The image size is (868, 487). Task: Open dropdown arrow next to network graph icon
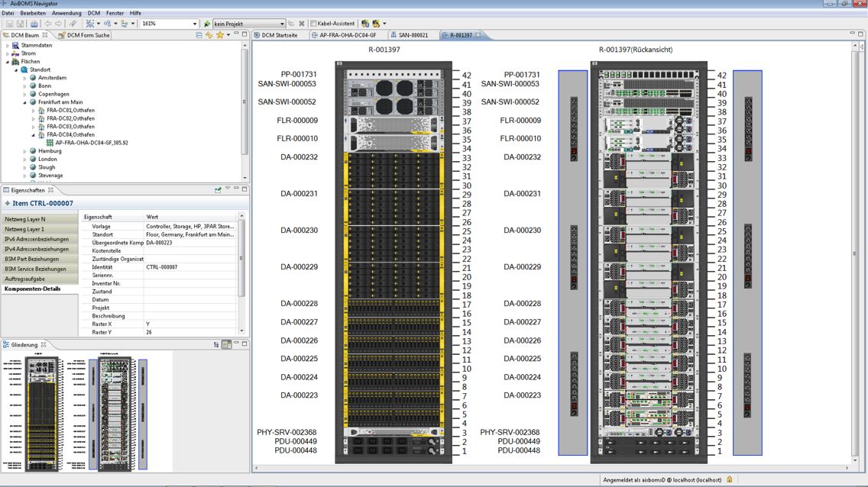pos(99,24)
